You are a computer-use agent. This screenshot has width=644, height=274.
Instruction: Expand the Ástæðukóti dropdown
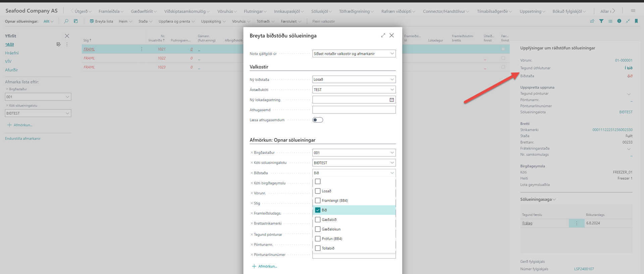354,90
